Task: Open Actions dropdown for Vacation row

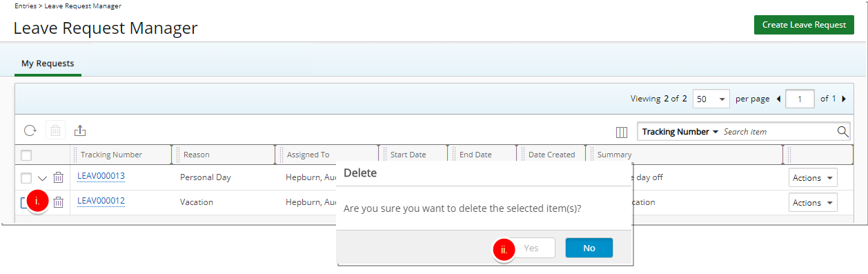Action: tap(812, 202)
